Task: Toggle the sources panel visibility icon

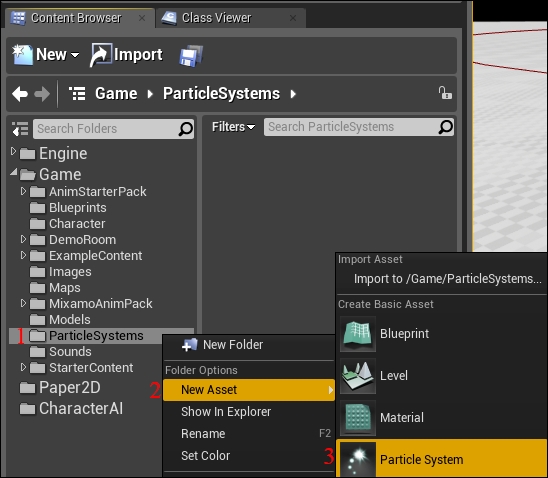Action: (x=20, y=129)
